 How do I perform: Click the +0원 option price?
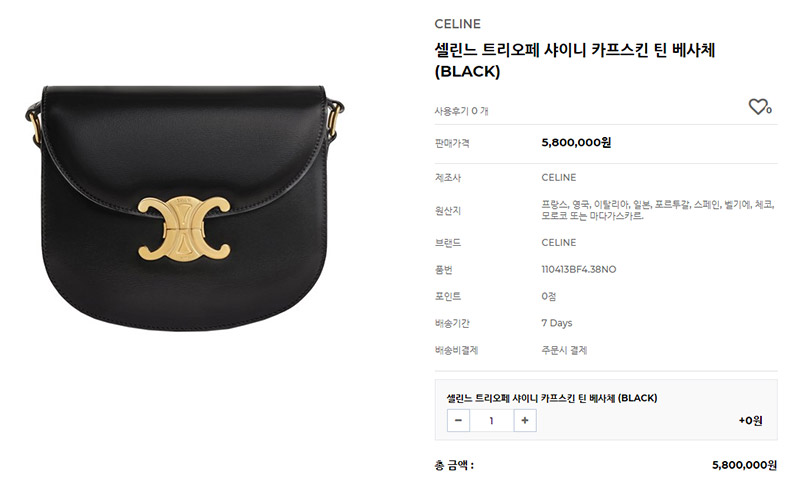[x=751, y=420]
